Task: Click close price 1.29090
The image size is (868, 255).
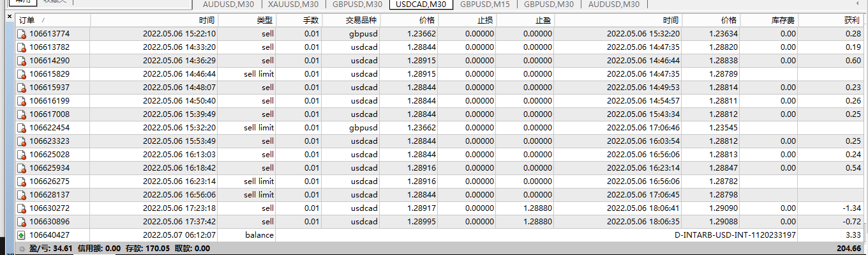Action: (x=722, y=208)
